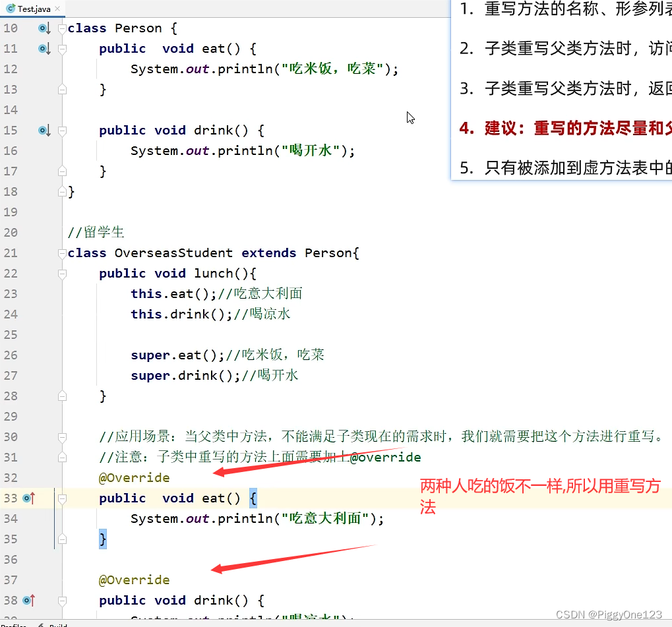672x627 pixels.
Task: Click "this.eat();" on line 23
Action: pos(173,294)
